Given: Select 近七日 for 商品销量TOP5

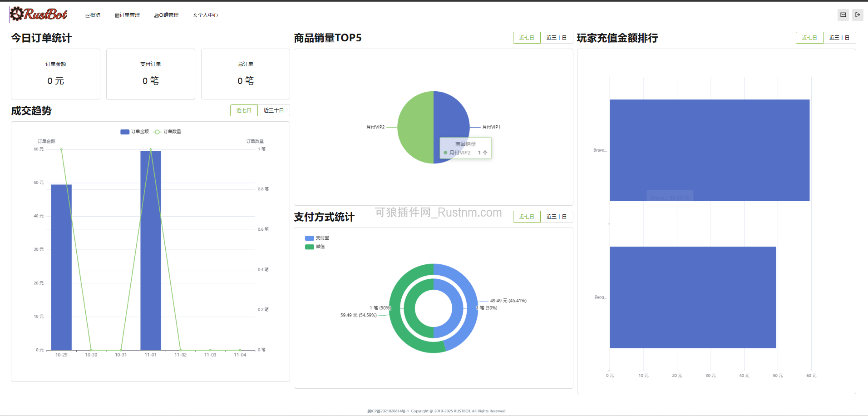Looking at the screenshot, I should 527,38.
